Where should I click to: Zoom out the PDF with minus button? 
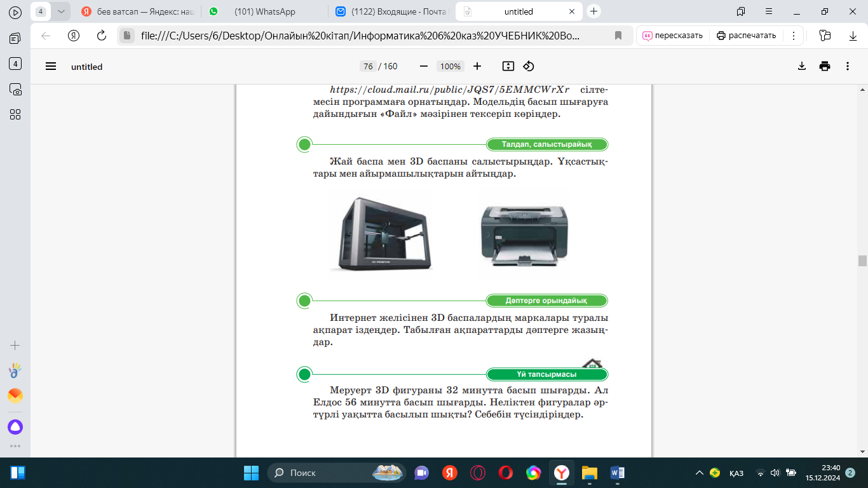coord(424,66)
